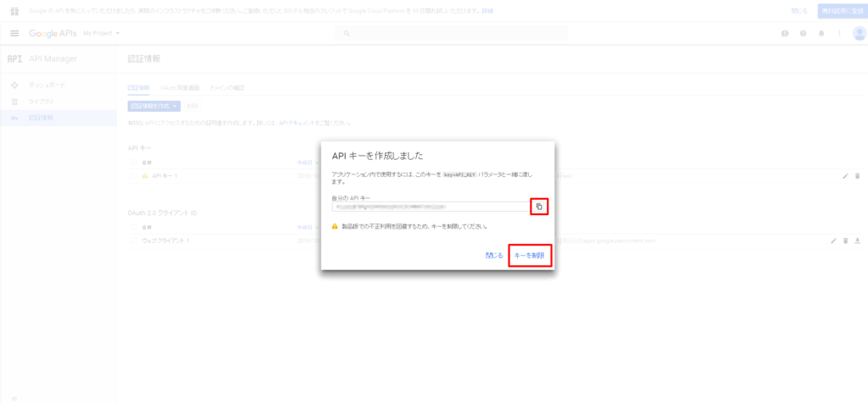868x403 pixels.
Task: Delete ウェブ クライアント 1 with trash icon
Action: pyautogui.click(x=845, y=240)
